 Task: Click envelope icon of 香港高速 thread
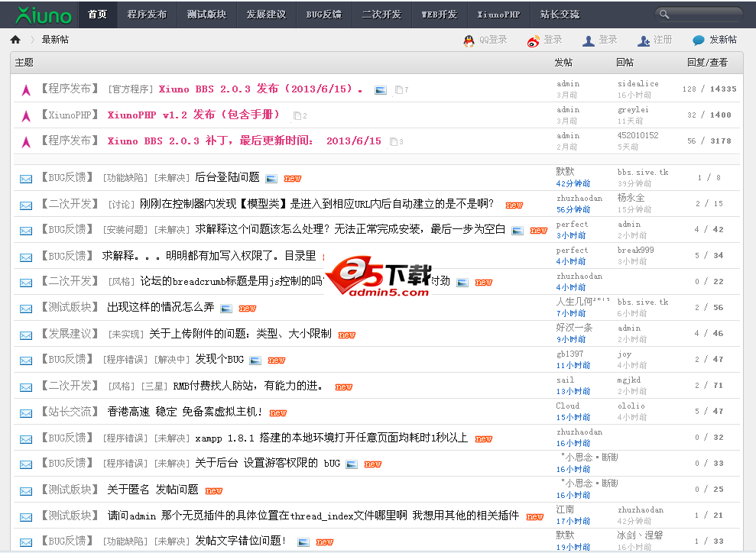(x=26, y=413)
